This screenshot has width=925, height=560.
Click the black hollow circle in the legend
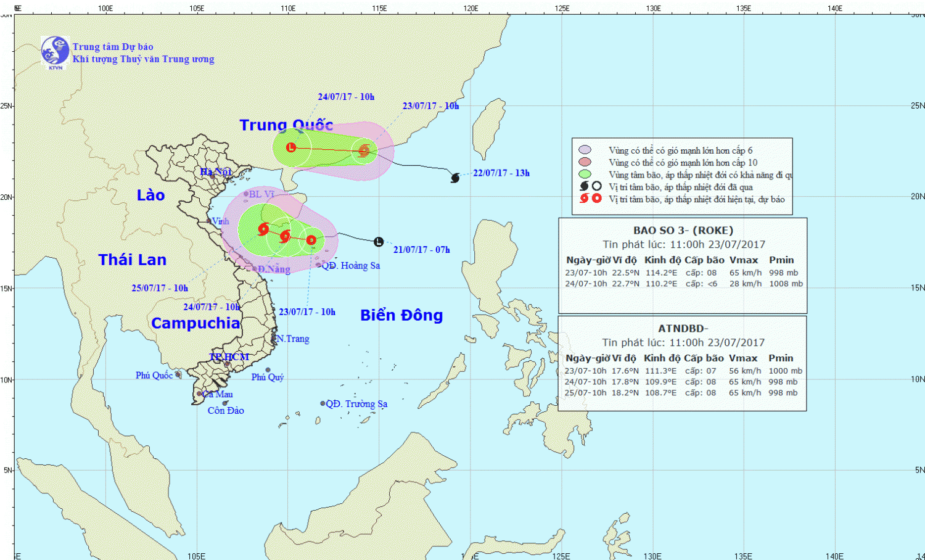coord(596,186)
